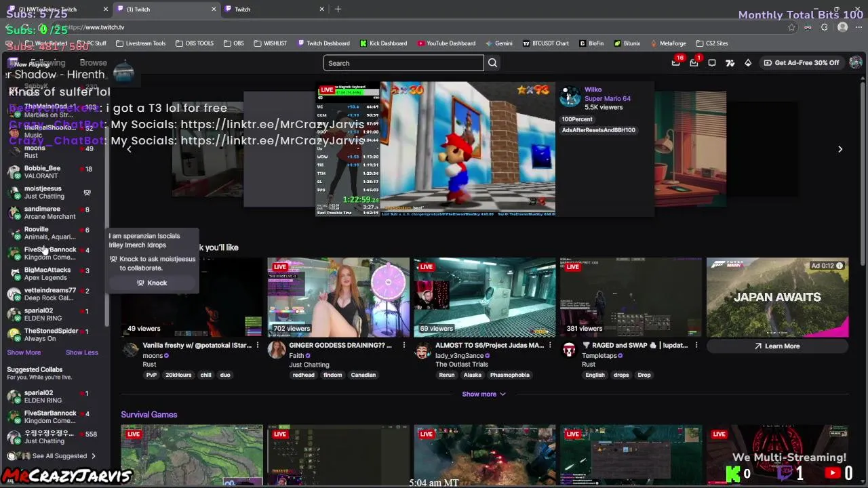
Task: Go to previous stream in the featured carousel
Action: [129, 149]
